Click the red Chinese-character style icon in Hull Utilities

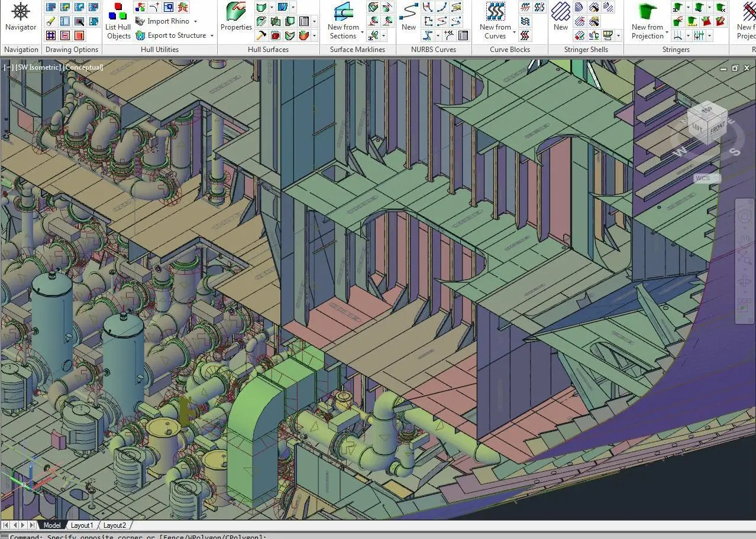(x=183, y=7)
